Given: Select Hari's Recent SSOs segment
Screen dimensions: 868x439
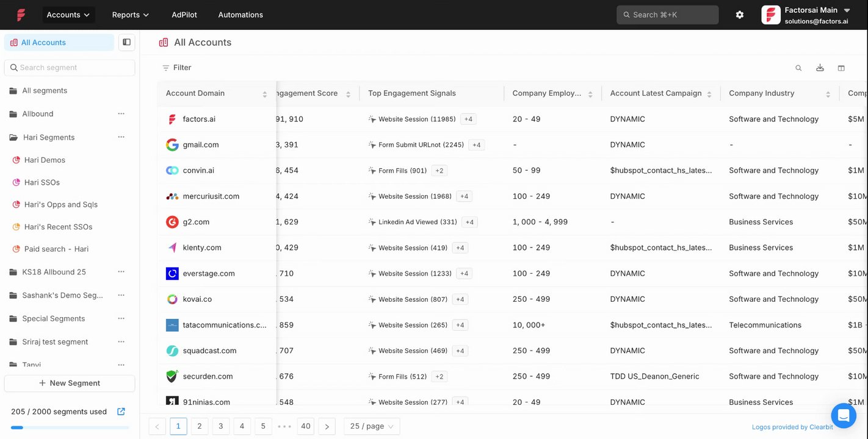Looking at the screenshot, I should [59, 227].
